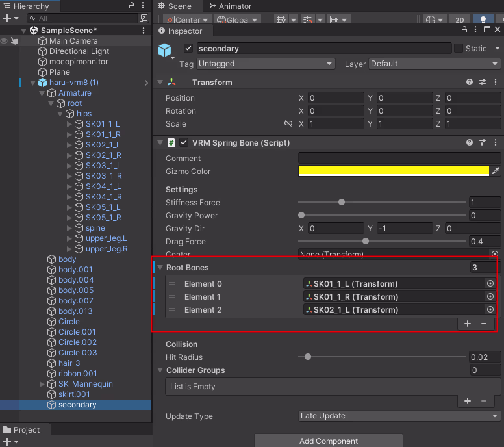Lock the Inspector panel
This screenshot has width=504, height=447.
click(464, 30)
